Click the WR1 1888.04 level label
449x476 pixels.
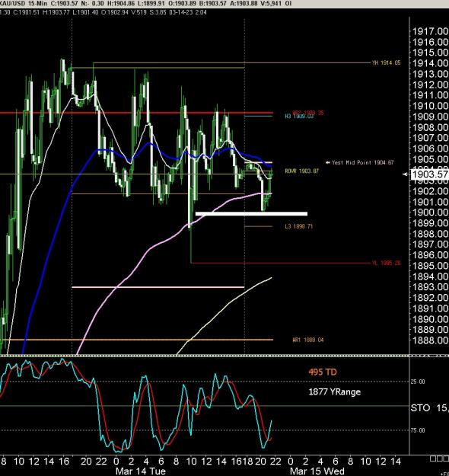(x=308, y=340)
